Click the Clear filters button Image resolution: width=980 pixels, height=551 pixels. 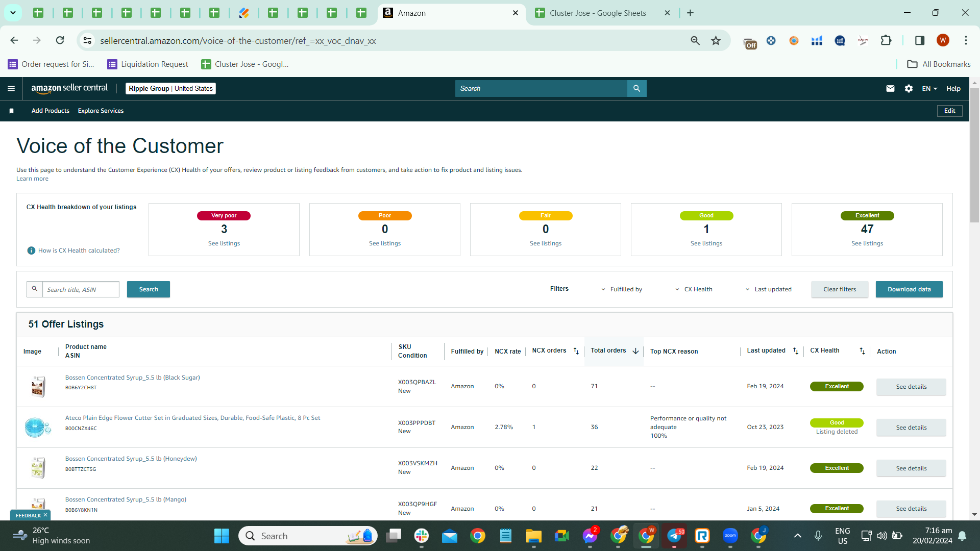[x=840, y=289]
